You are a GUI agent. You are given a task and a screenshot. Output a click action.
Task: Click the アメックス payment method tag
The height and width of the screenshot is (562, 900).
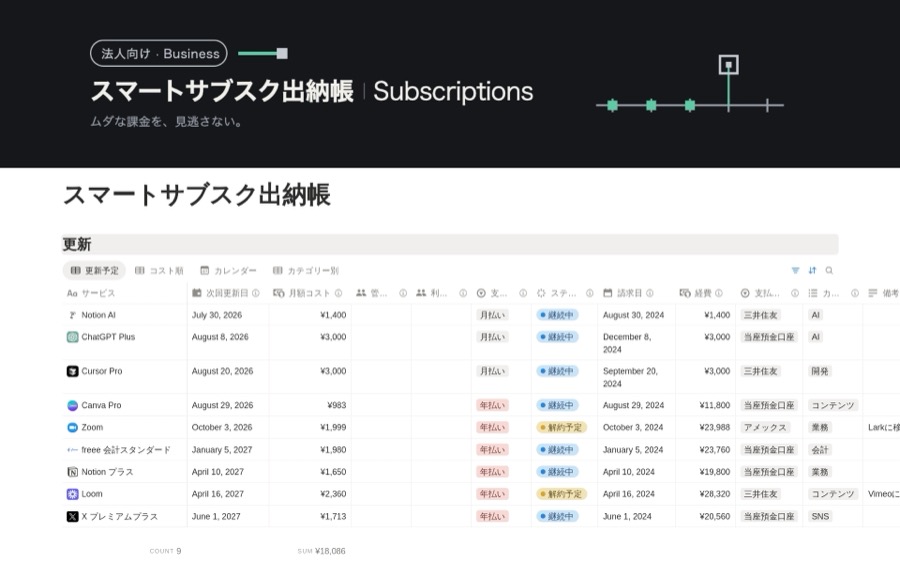click(765, 428)
